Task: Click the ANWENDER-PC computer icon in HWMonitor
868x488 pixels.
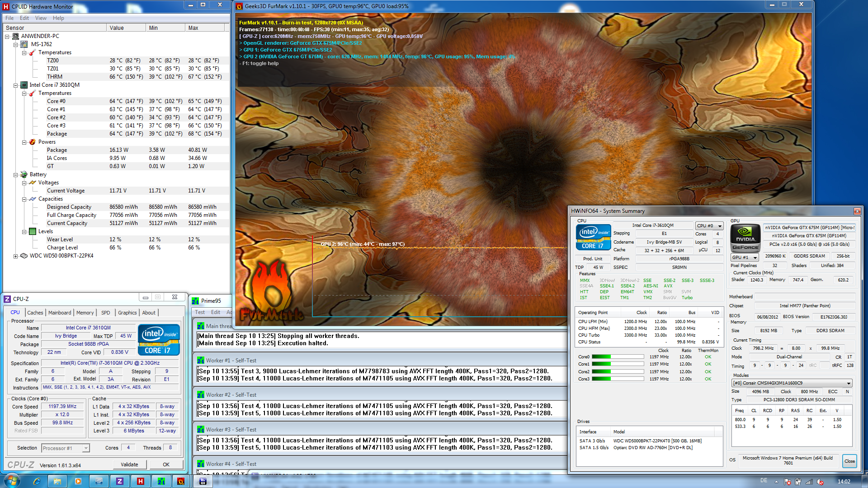Action: click(15, 36)
